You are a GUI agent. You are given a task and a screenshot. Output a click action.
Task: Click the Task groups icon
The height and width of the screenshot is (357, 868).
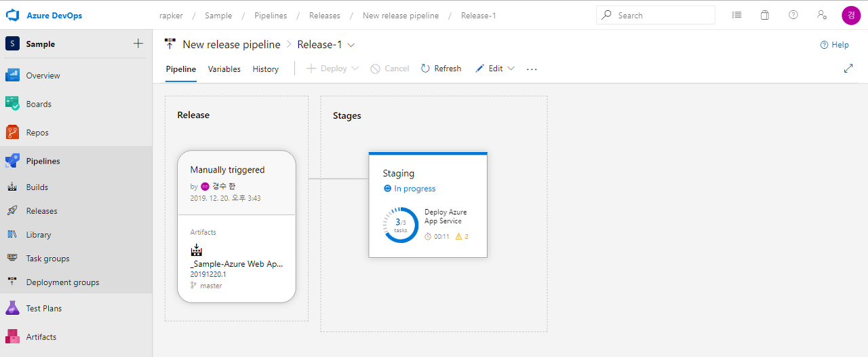coord(12,258)
